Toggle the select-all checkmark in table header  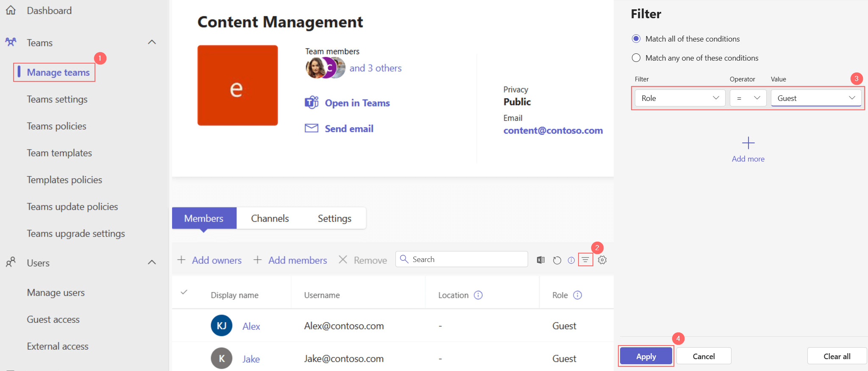click(184, 292)
